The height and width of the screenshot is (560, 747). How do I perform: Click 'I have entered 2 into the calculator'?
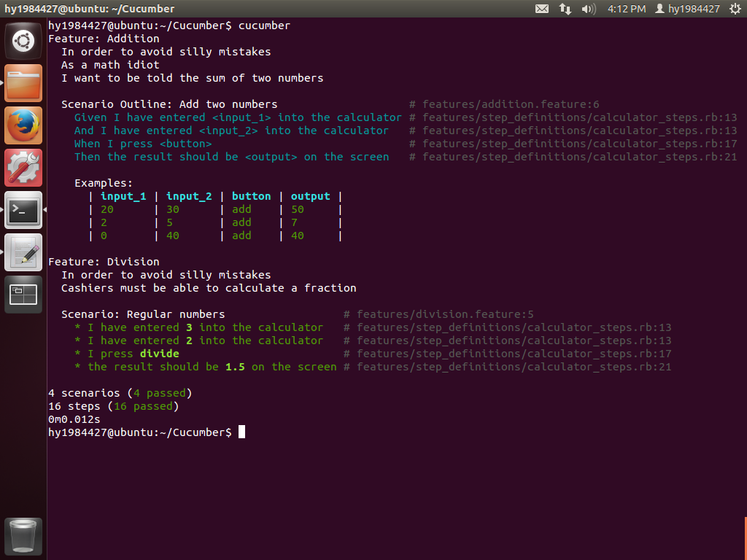click(x=205, y=341)
